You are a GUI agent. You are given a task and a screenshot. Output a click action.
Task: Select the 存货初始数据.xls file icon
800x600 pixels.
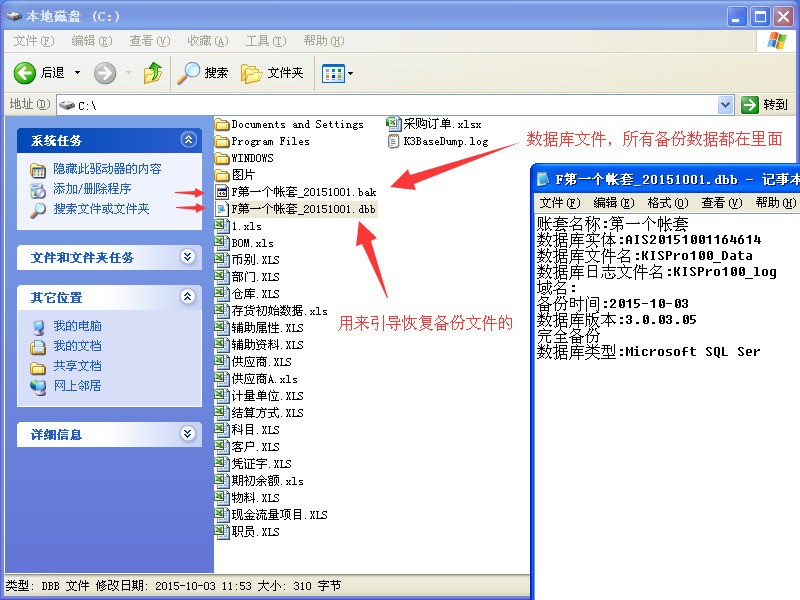coord(222,311)
